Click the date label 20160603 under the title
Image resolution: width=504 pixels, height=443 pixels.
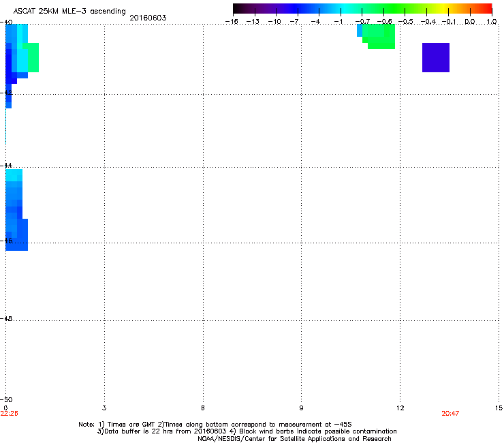coord(148,18)
